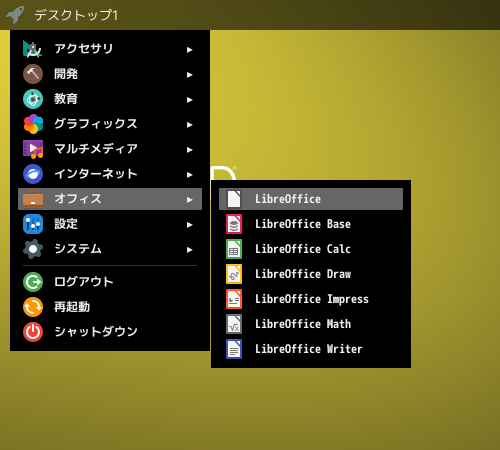This screenshot has height=450, width=500.
Task: Click the green ログアウト icon
Action: coord(33,282)
